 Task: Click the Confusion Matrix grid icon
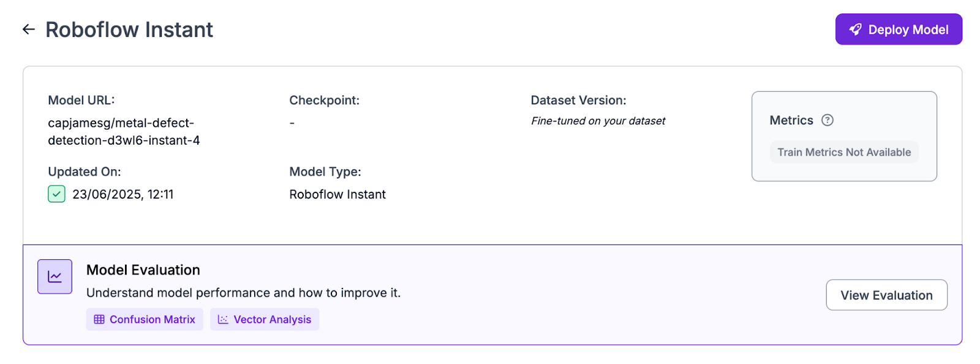(99, 319)
